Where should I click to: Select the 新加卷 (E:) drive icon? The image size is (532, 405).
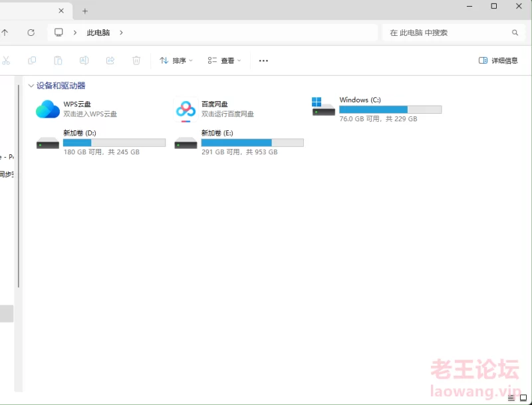point(186,143)
